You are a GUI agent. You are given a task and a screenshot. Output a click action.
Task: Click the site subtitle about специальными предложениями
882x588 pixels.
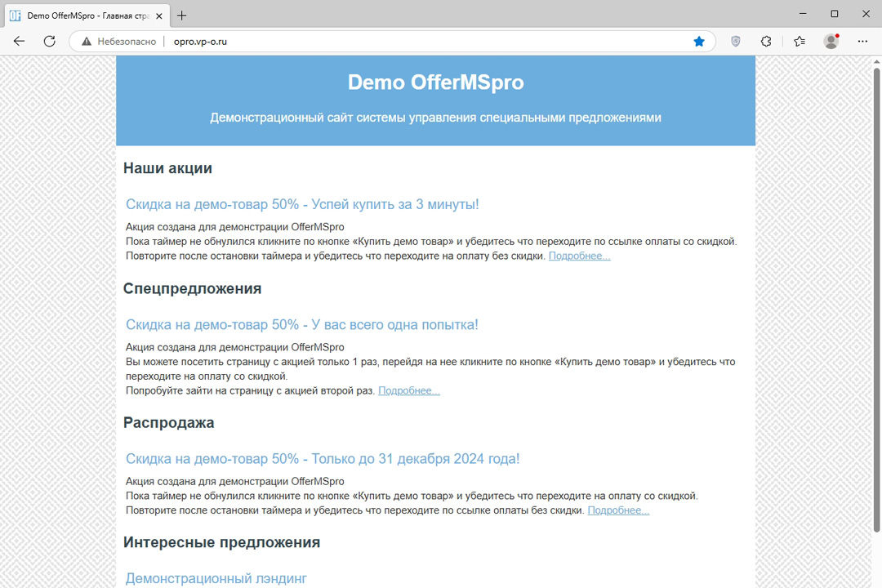click(436, 118)
